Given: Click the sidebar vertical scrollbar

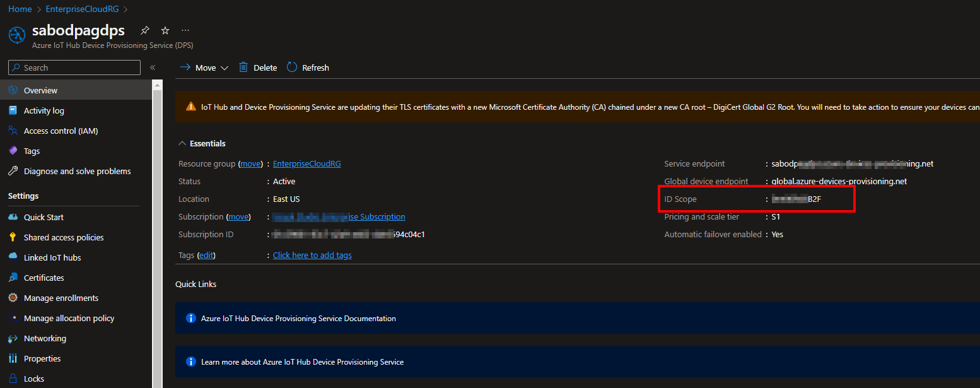Looking at the screenshot, I should pyautogui.click(x=157, y=233).
